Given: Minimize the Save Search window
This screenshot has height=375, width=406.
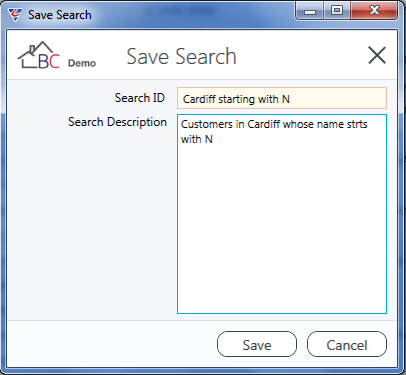Looking at the screenshot, I should point(310,12).
